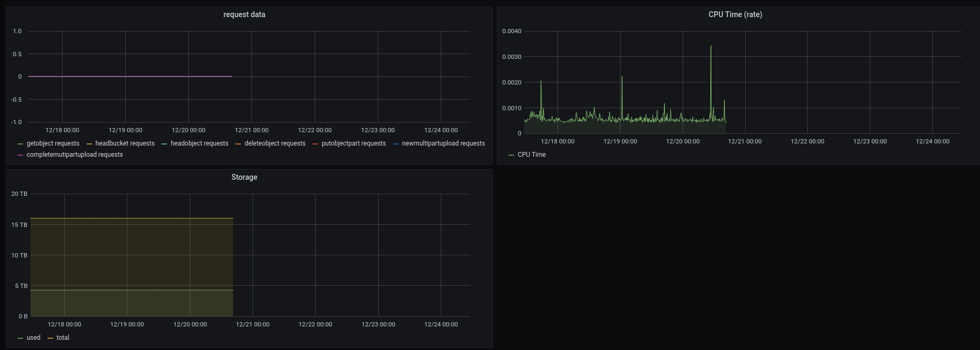Click 12/23 00:00 label on CPU Time axis
The height and width of the screenshot is (350, 980).
click(x=870, y=141)
